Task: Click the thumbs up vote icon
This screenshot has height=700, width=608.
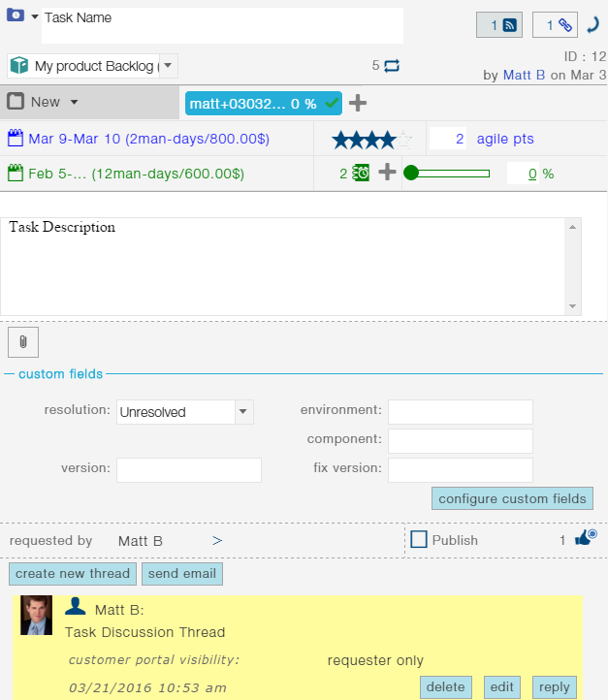Action: tap(586, 537)
